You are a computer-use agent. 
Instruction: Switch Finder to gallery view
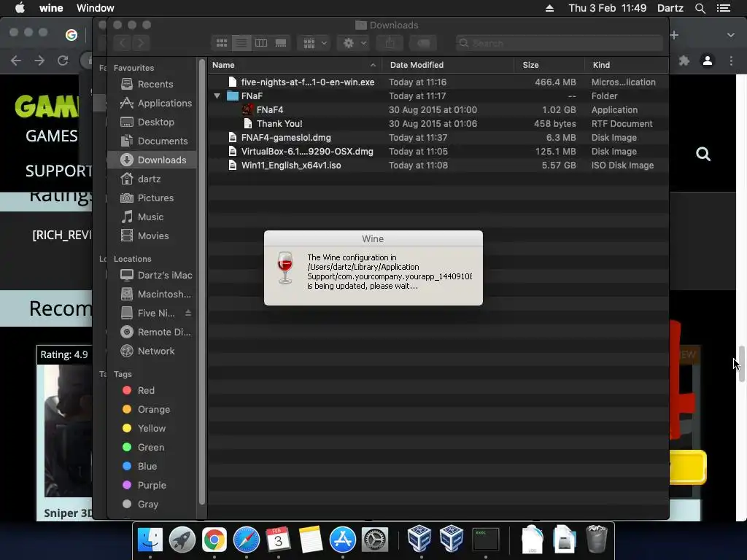tap(281, 43)
